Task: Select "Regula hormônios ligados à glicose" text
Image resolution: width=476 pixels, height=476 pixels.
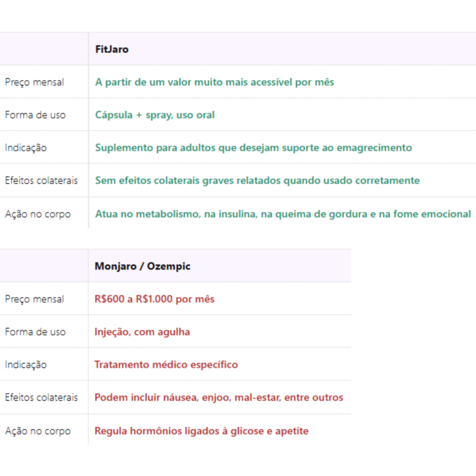Action: pyautogui.click(x=201, y=431)
